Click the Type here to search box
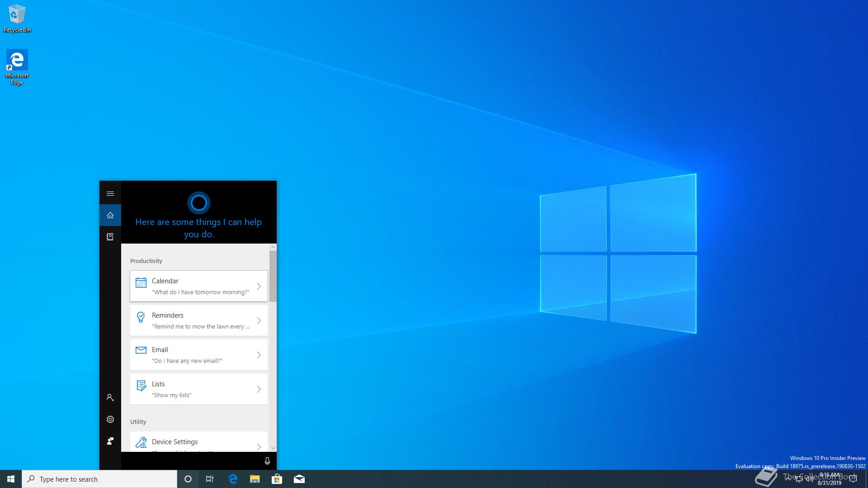Viewport: 868px width, 488px height. [99, 479]
